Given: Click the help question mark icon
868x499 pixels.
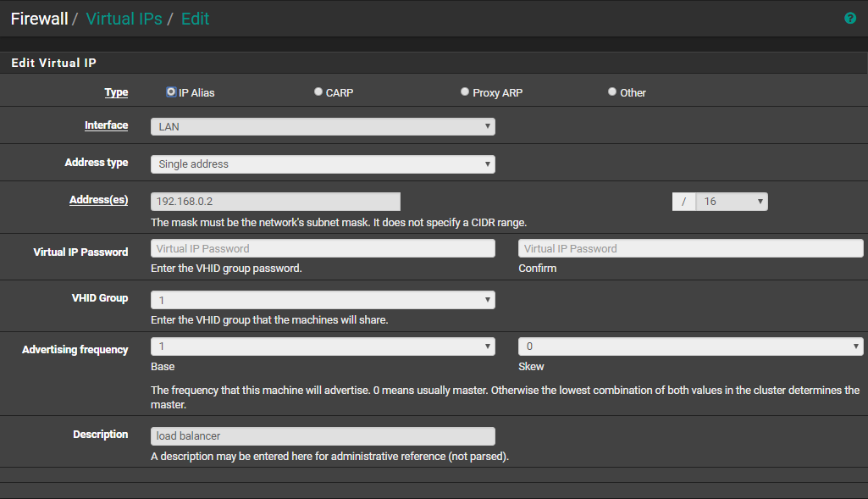Looking at the screenshot, I should (x=850, y=18).
